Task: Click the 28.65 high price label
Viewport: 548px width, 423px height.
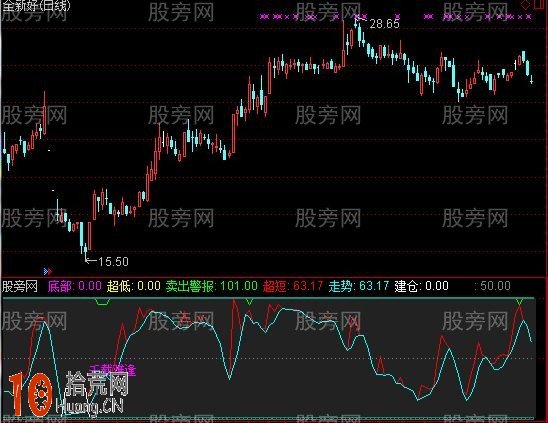Action: 384,24
